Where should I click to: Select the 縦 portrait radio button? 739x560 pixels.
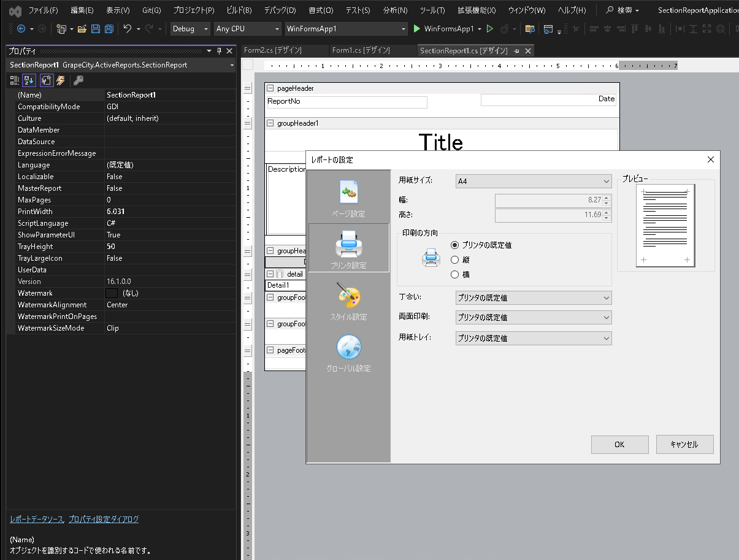455,259
